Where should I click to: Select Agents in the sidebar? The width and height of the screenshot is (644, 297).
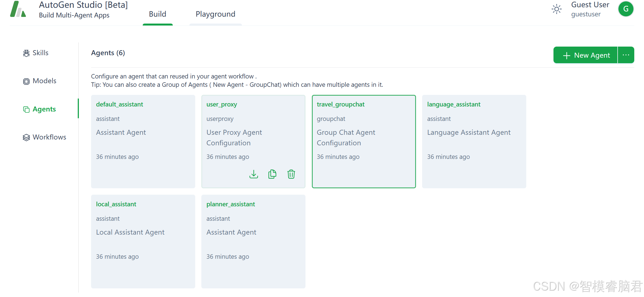(x=44, y=109)
